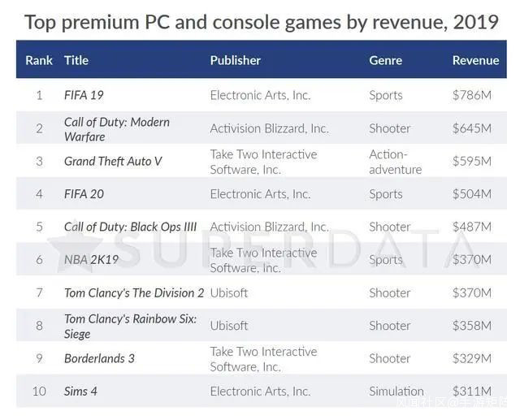Select the FIFA 20 title

click(84, 194)
